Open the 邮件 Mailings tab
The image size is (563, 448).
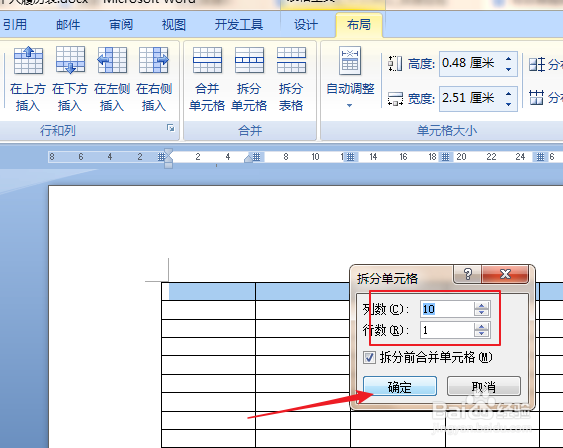[x=68, y=25]
